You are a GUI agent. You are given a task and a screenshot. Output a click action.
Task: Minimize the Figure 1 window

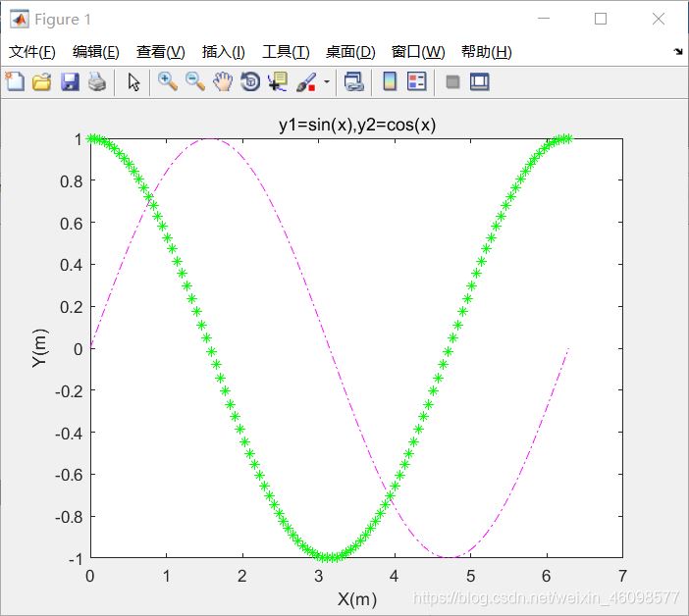544,19
